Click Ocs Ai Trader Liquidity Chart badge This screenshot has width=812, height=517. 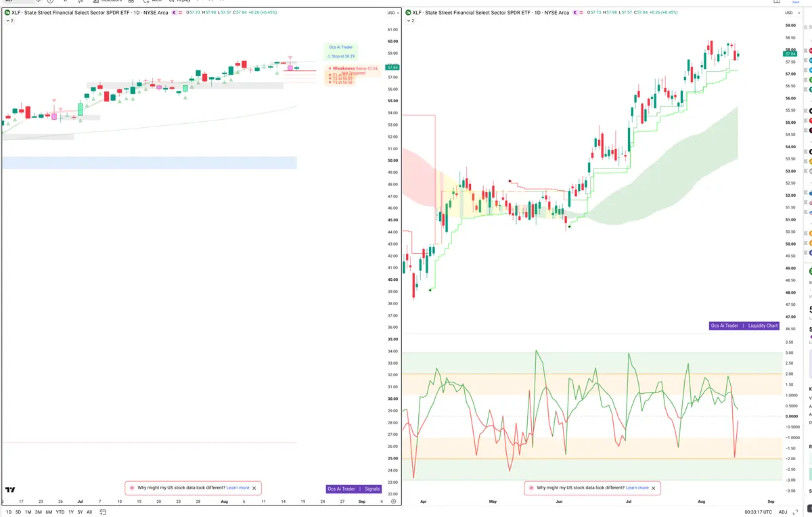(x=744, y=325)
